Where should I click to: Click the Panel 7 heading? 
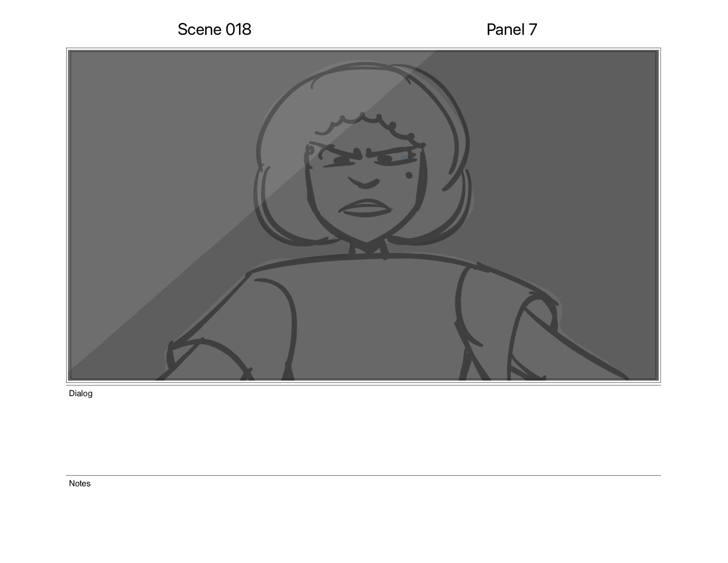coord(512,30)
